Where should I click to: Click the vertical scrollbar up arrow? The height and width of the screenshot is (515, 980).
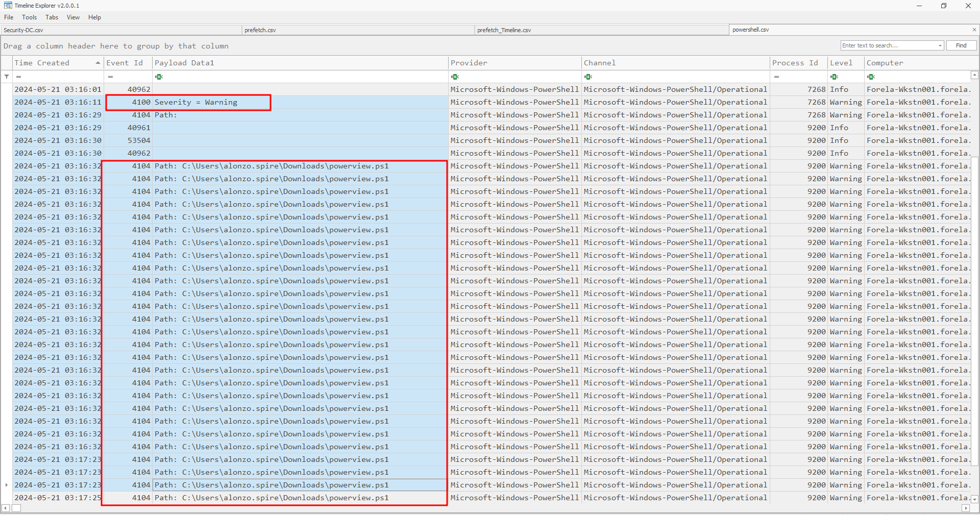coord(974,75)
